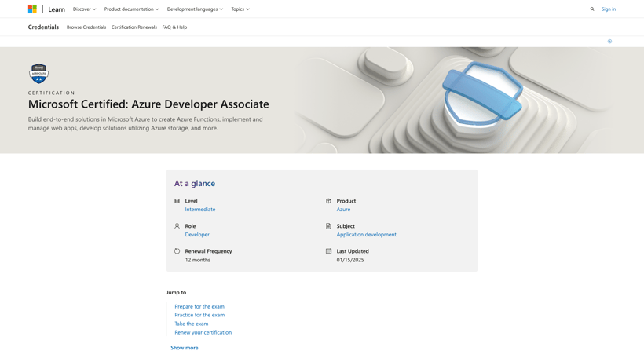Expand the Product documentation dropdown
Screen dimensions: 644x362
pyautogui.click(x=131, y=9)
